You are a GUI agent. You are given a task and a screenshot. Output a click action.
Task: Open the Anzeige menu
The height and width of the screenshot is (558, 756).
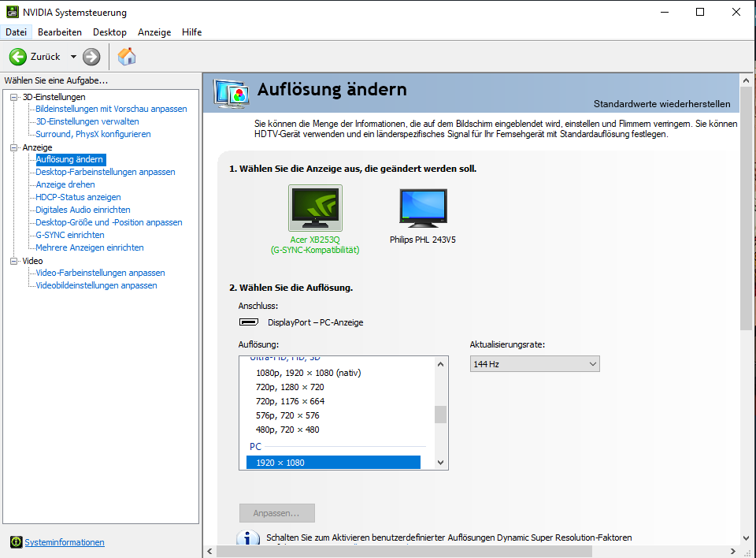(x=154, y=32)
